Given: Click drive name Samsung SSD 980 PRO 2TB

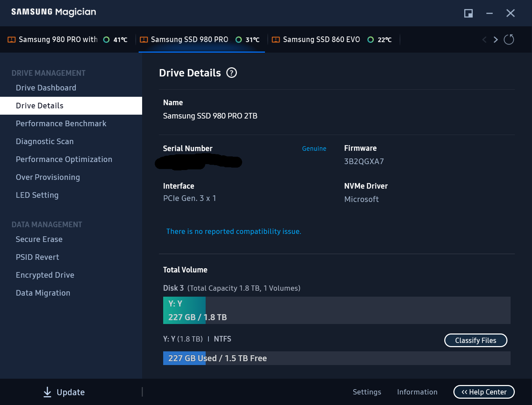Looking at the screenshot, I should pyautogui.click(x=210, y=116).
